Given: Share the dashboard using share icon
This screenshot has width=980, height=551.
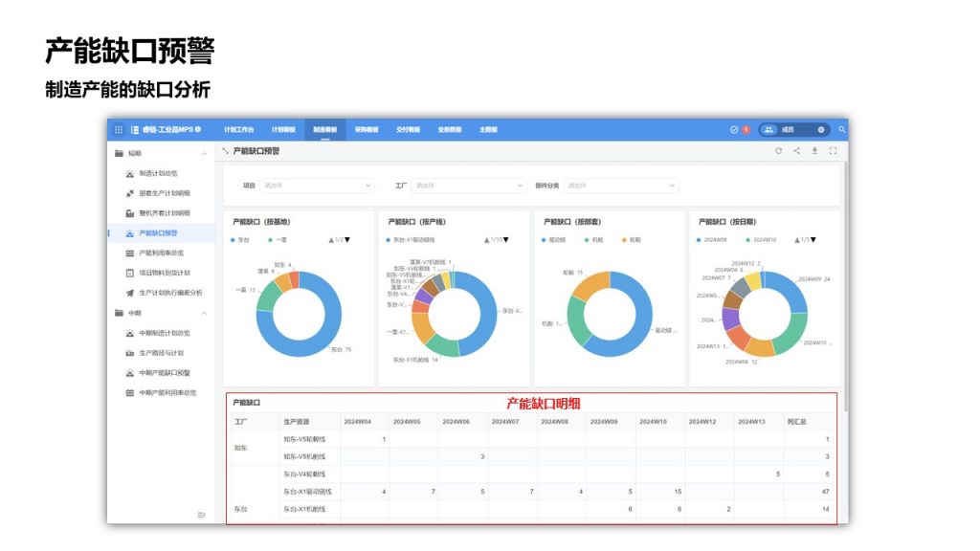Looking at the screenshot, I should point(796,150).
